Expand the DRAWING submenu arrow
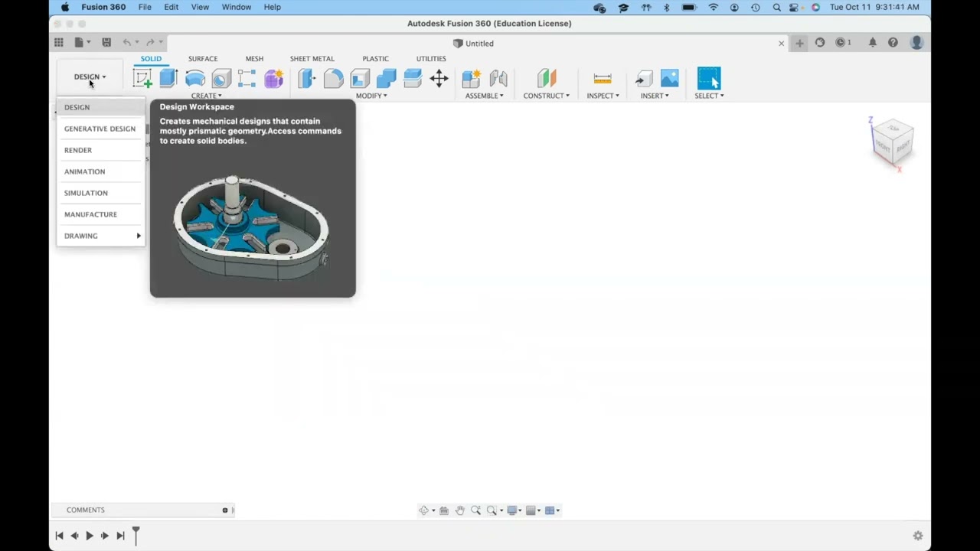Image resolution: width=980 pixels, height=551 pixels. [x=139, y=236]
